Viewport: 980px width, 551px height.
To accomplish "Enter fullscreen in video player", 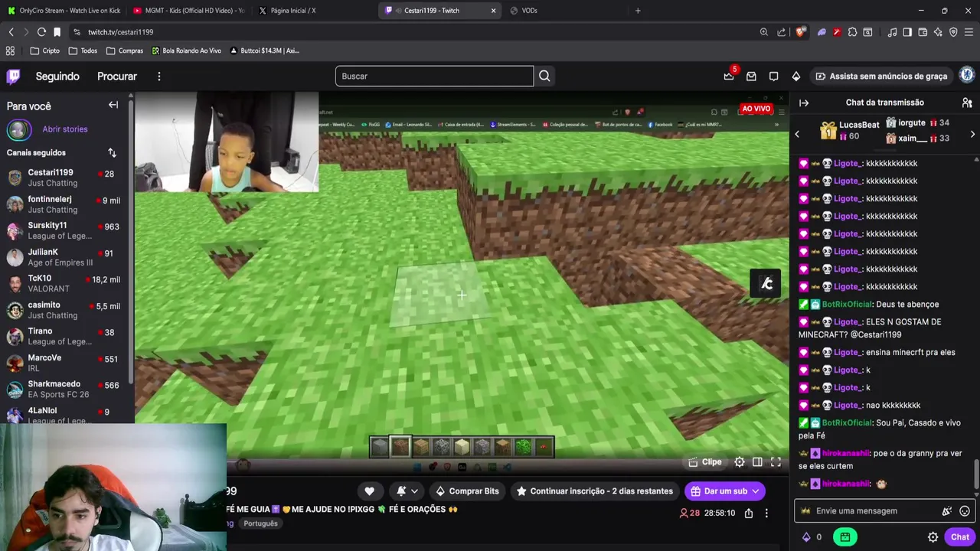I will [776, 462].
